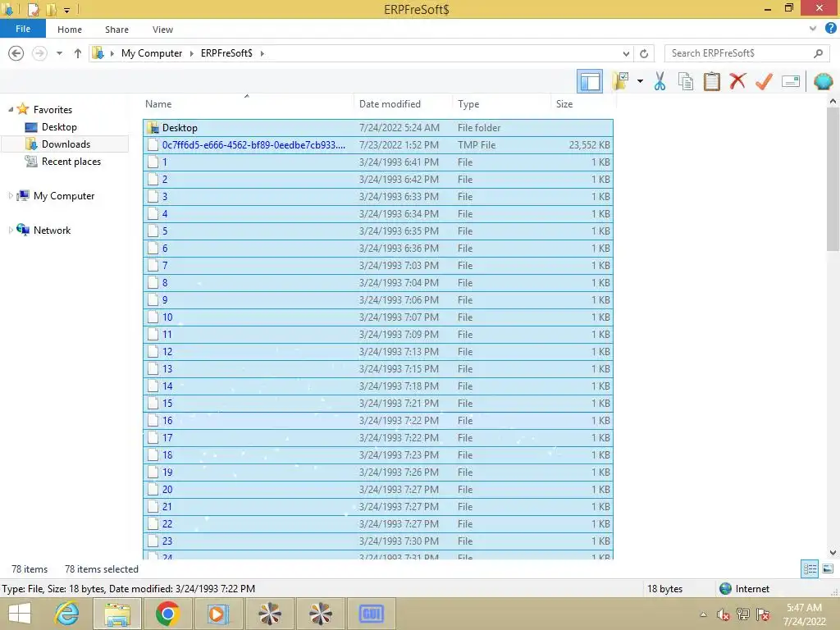Viewport: 840px width, 630px height.
Task: Open the address bar history dropdown
Action: click(626, 53)
